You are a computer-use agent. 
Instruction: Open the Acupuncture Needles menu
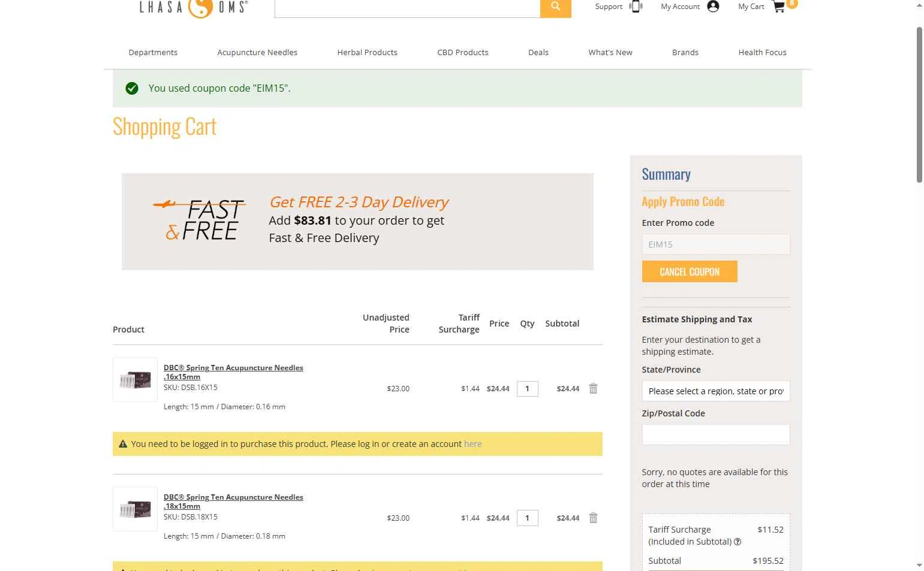click(x=257, y=52)
